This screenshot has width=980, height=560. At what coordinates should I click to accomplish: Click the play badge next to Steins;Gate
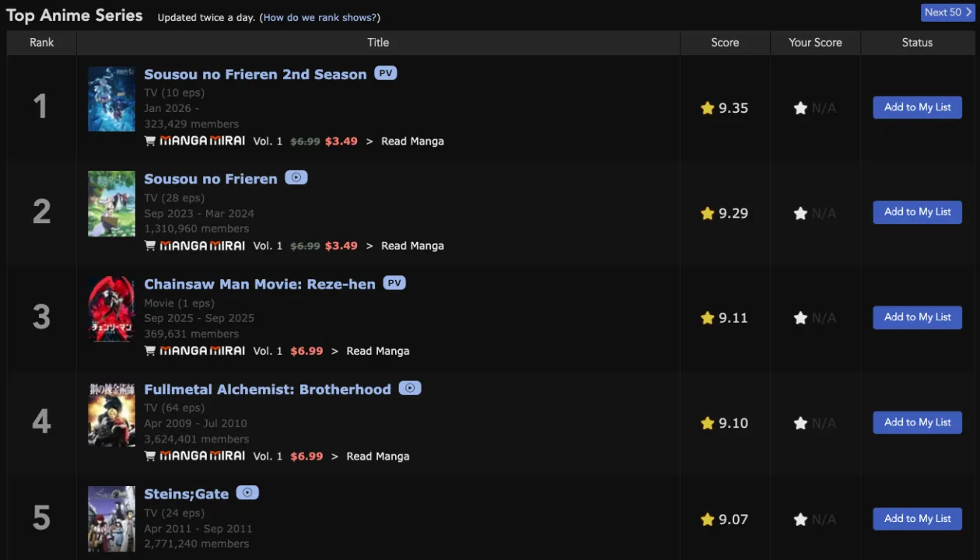(x=247, y=492)
